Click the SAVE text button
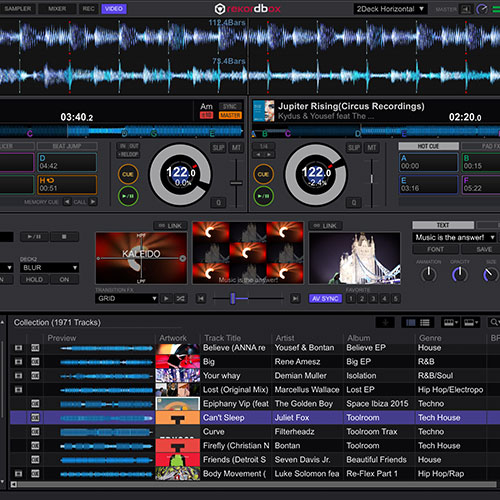Viewport: 500px width, 500px height. click(481, 249)
